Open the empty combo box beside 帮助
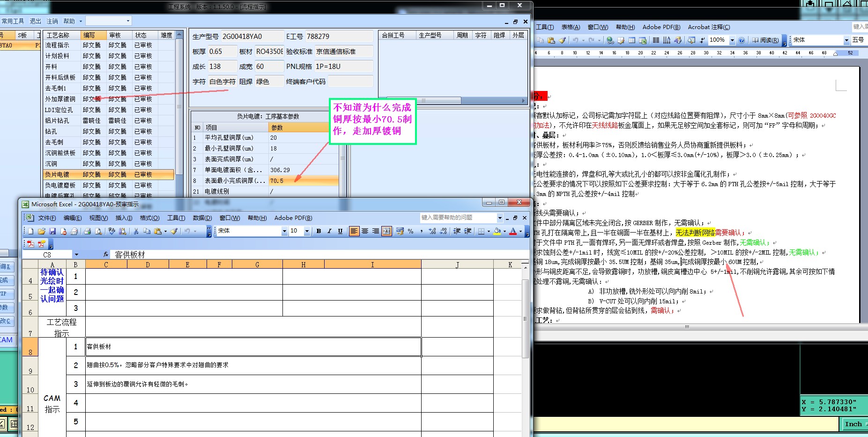The image size is (868, 437). (x=128, y=21)
